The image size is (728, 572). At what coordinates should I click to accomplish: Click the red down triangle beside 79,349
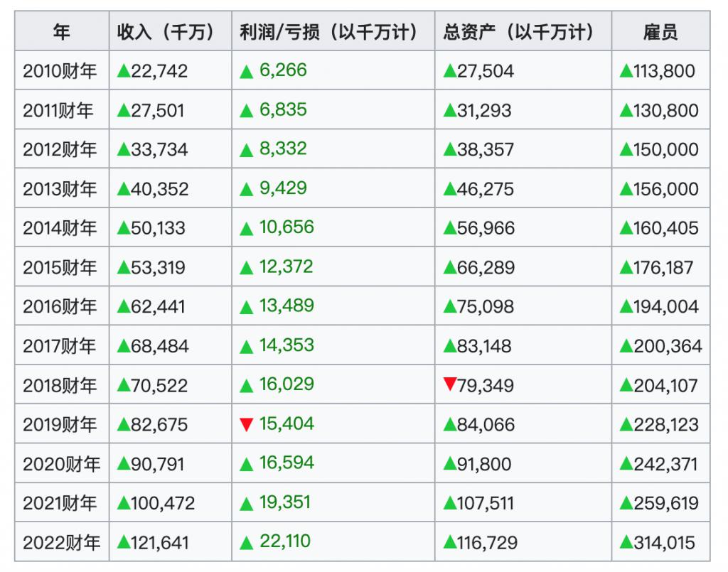pyautogui.click(x=450, y=384)
